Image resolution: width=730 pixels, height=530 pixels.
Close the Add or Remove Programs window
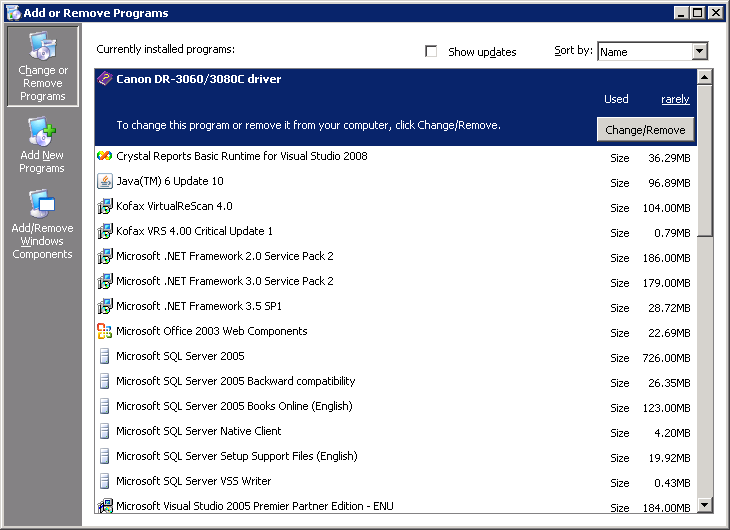pos(716,13)
